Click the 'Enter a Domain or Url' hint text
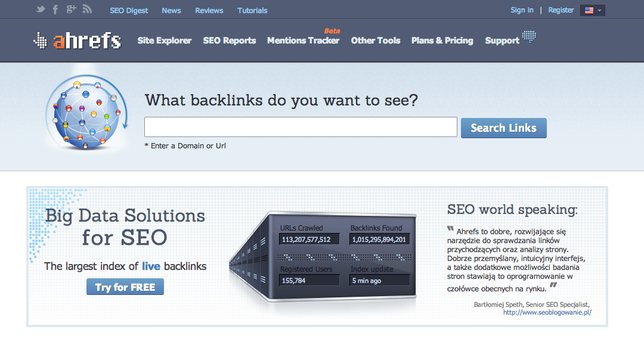644x348 pixels. click(185, 145)
